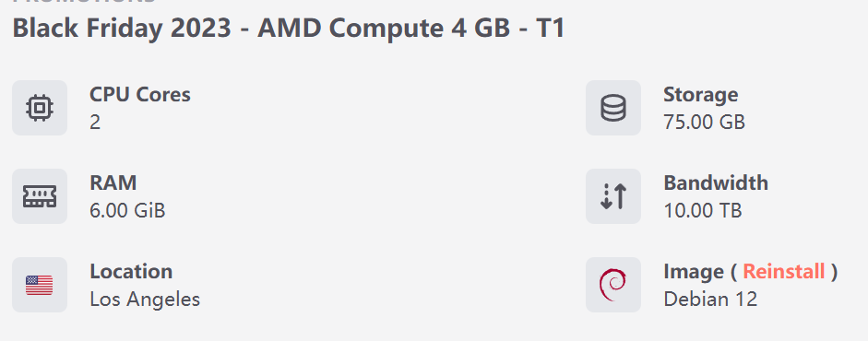Click the Debian 12 image name
This screenshot has width=868, height=341.
(x=710, y=299)
